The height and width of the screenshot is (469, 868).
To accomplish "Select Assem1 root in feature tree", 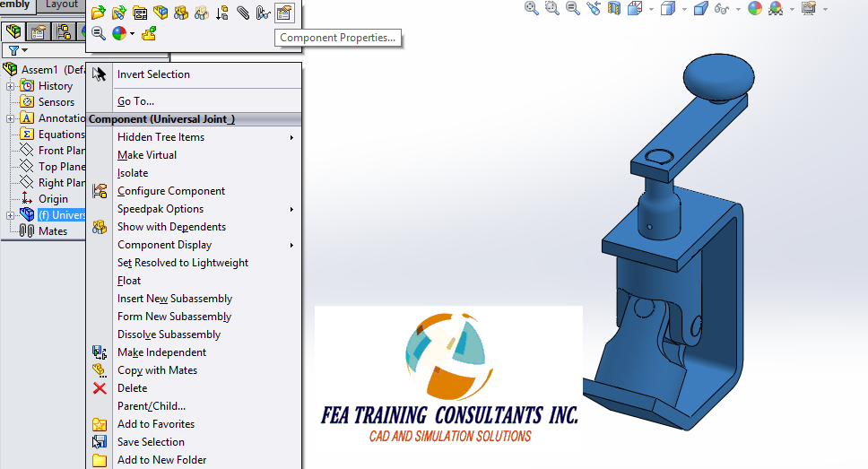I will [x=44, y=70].
